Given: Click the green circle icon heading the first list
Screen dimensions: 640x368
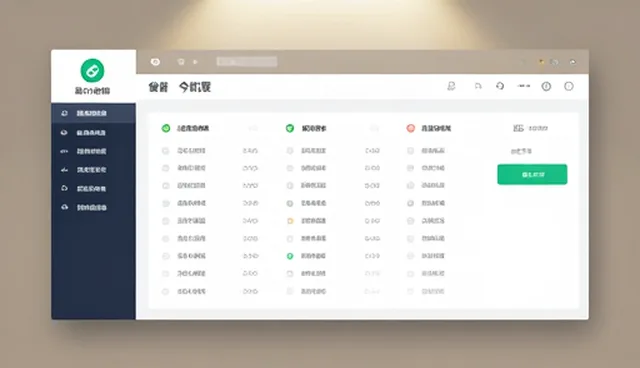Looking at the screenshot, I should click(166, 128).
